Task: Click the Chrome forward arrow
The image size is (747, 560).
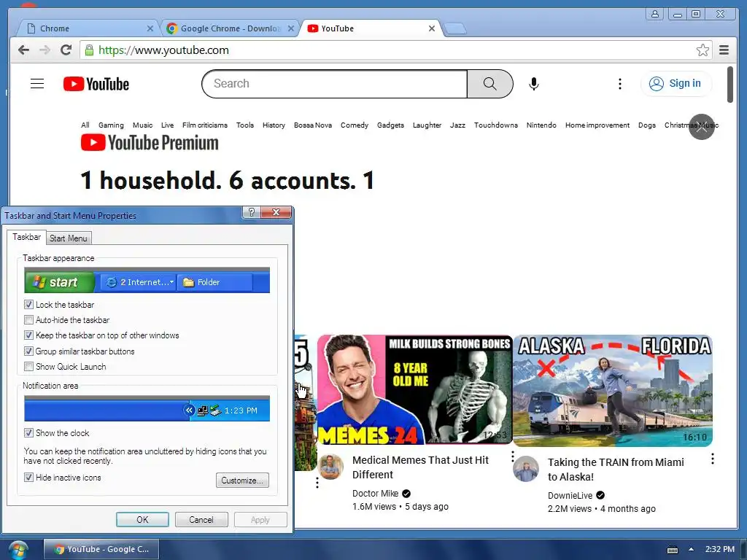Action: point(44,50)
